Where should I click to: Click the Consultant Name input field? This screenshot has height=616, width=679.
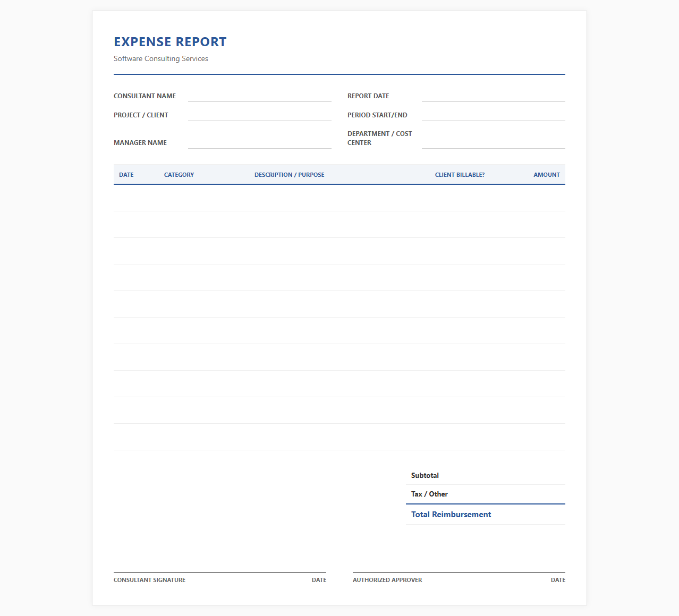point(260,96)
